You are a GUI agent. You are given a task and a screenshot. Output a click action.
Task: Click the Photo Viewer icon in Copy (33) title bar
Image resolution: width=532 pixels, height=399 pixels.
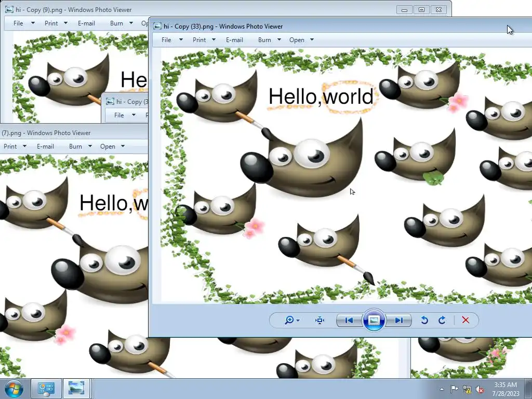point(157,26)
